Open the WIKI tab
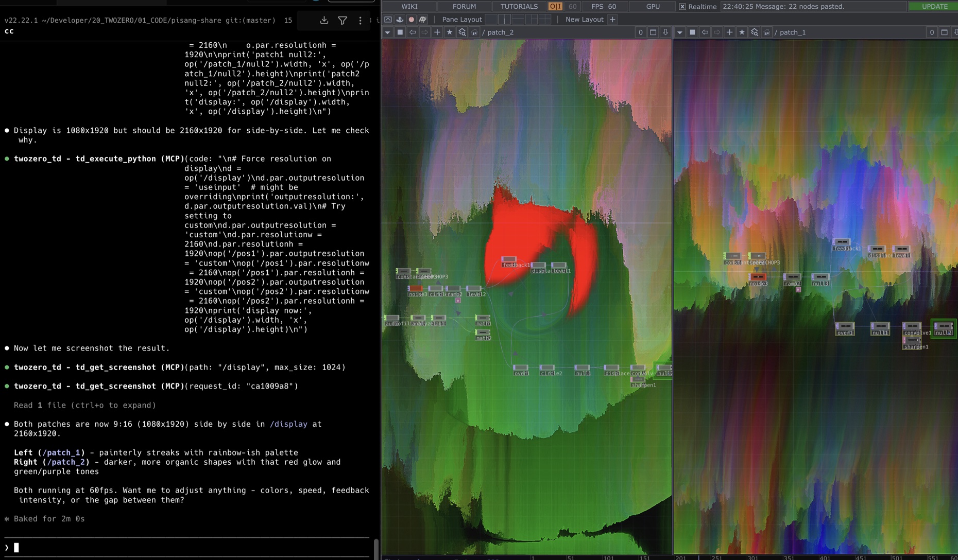The height and width of the screenshot is (560, 958). pyautogui.click(x=410, y=6)
